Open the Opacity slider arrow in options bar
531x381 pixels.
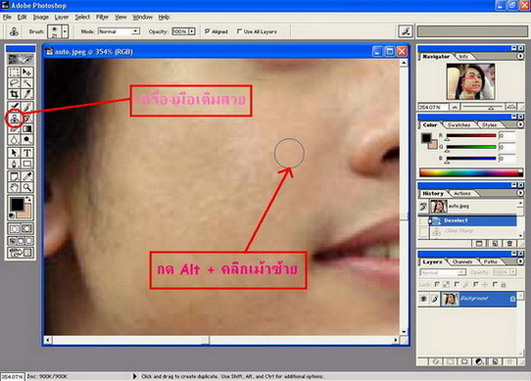coord(192,31)
